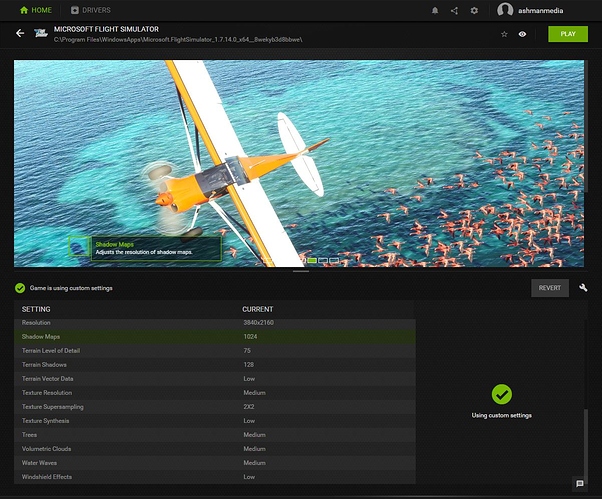This screenshot has width=602, height=499.
Task: Click the MICROSOFT FLIGHT SIMULATOR title
Action: [x=106, y=29]
